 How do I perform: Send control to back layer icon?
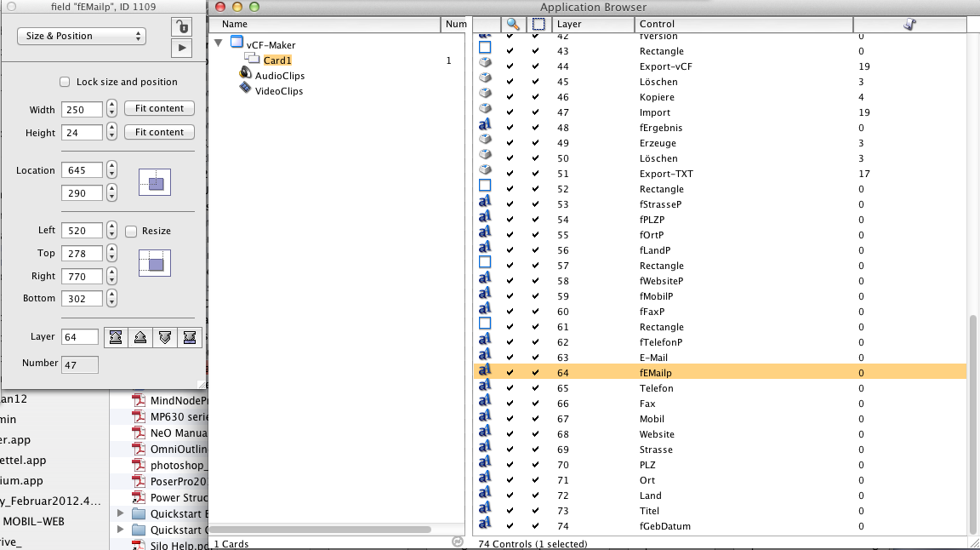[190, 338]
